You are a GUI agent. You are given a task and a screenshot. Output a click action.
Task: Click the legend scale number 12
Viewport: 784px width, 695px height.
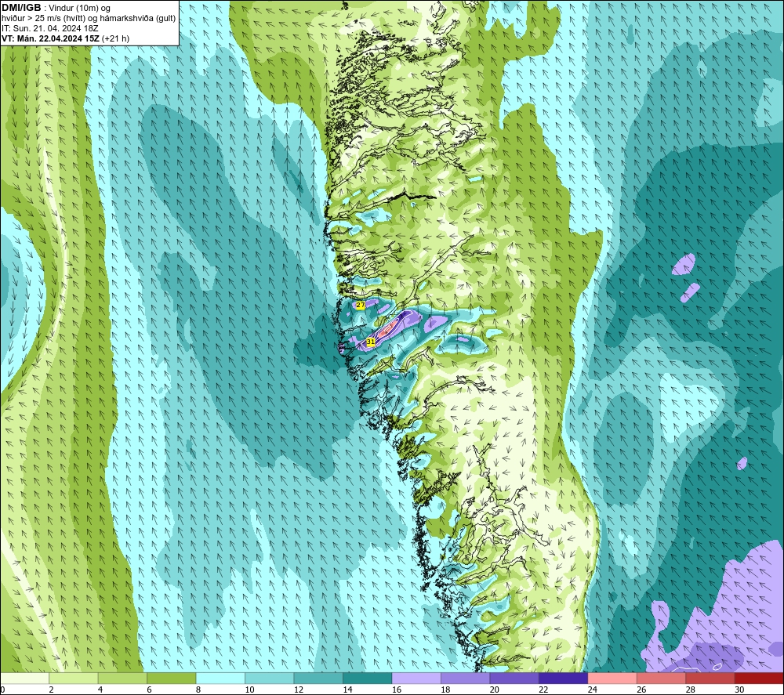click(299, 690)
